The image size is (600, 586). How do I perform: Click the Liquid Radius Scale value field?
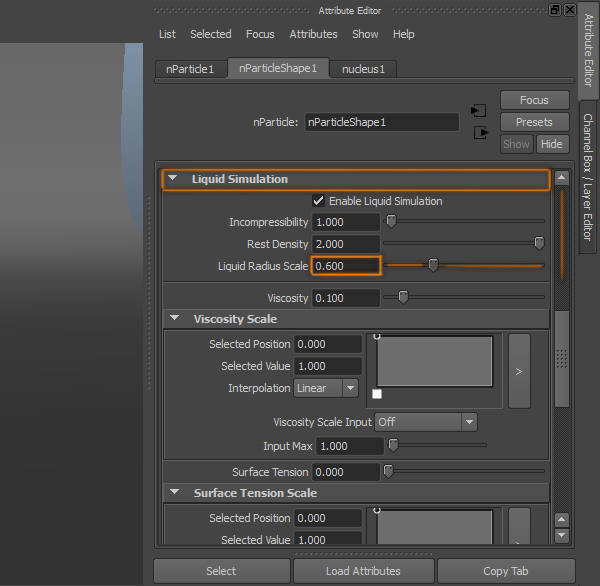(346, 266)
